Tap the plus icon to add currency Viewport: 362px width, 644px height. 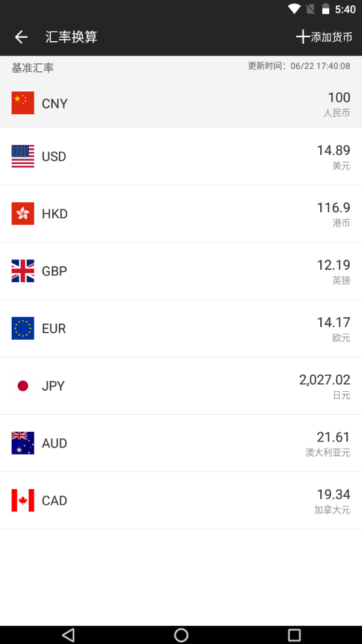coord(303,37)
